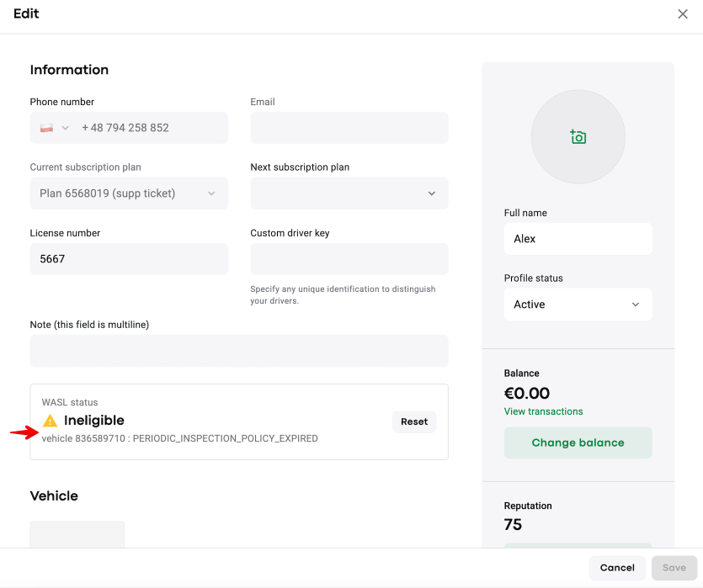This screenshot has width=703, height=588.
Task: Open the Profile status dropdown
Action: pyautogui.click(x=578, y=305)
